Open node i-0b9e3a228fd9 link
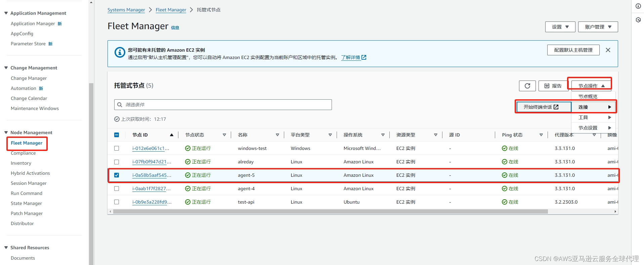Viewport: 644px width, 265px height. pyautogui.click(x=152, y=202)
